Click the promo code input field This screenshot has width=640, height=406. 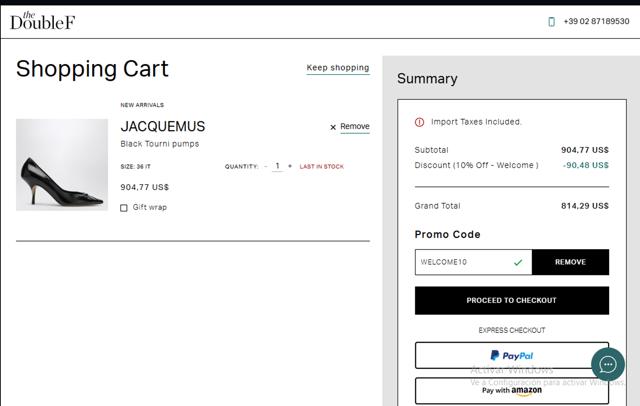tap(463, 262)
